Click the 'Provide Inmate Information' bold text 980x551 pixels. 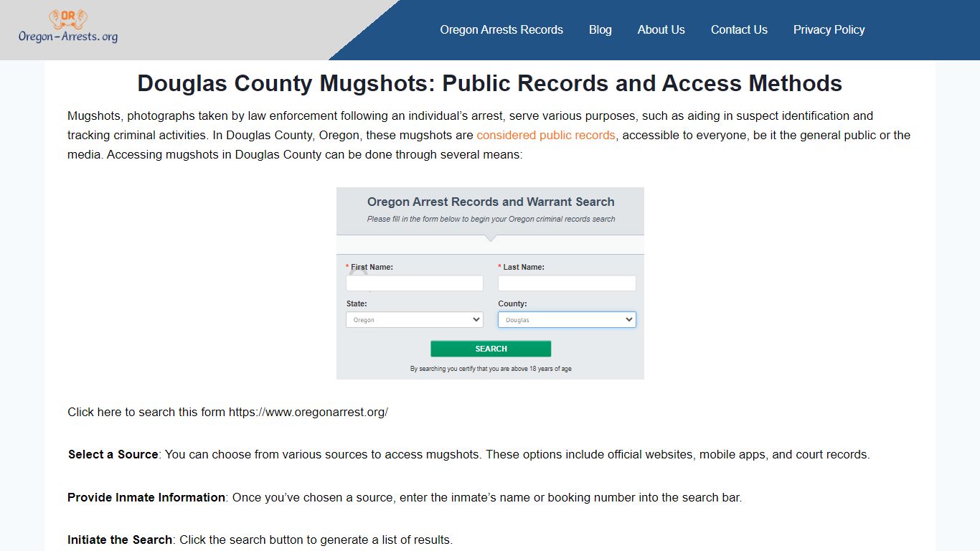[146, 497]
